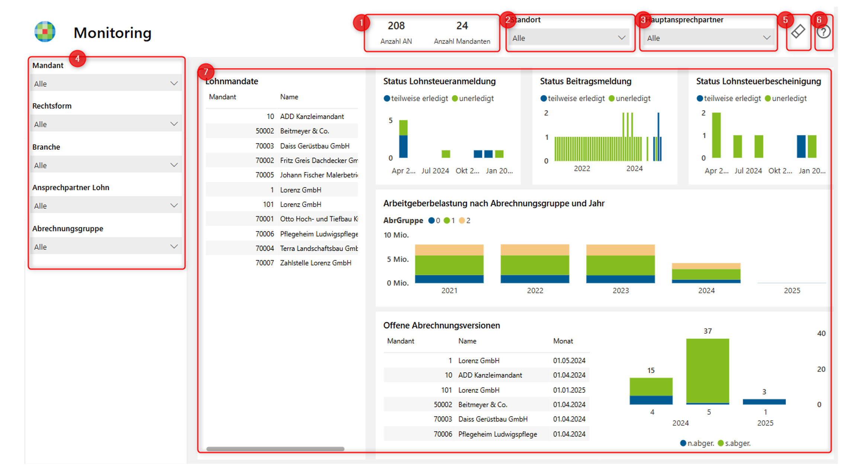Image resolution: width=868 pixels, height=469 pixels.
Task: Open the Hauptansprechpartner dropdown
Action: click(708, 38)
